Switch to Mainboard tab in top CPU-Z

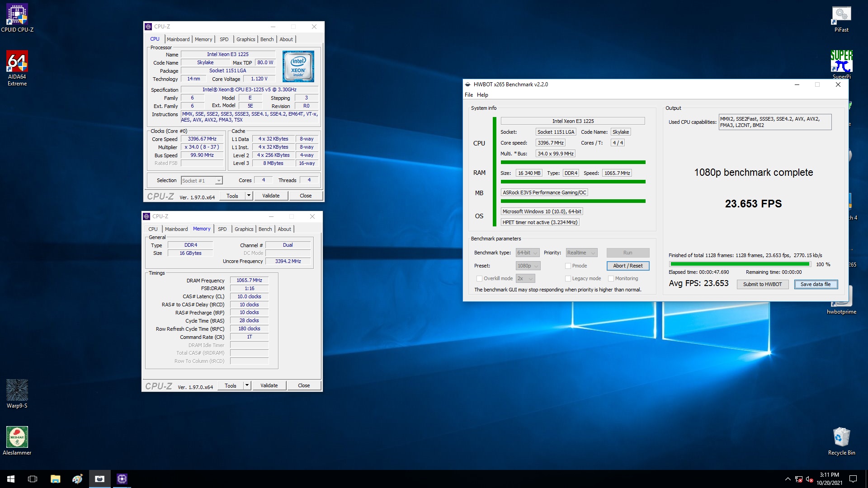178,39
